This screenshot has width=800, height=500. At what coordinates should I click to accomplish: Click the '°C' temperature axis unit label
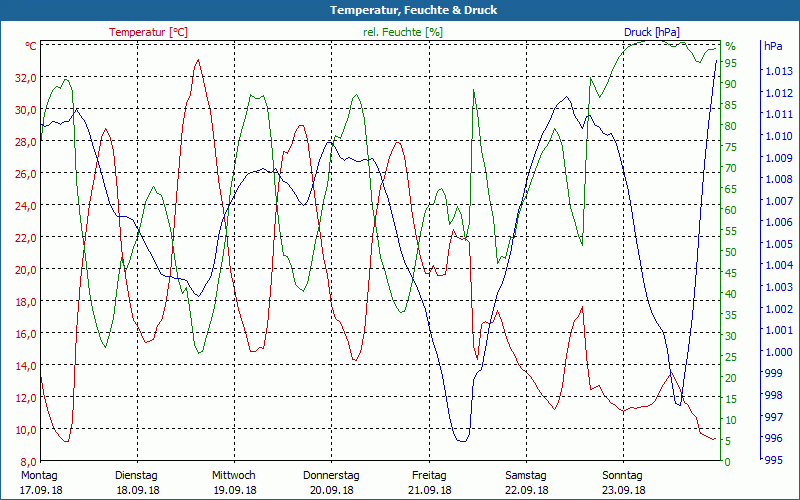pyautogui.click(x=31, y=46)
